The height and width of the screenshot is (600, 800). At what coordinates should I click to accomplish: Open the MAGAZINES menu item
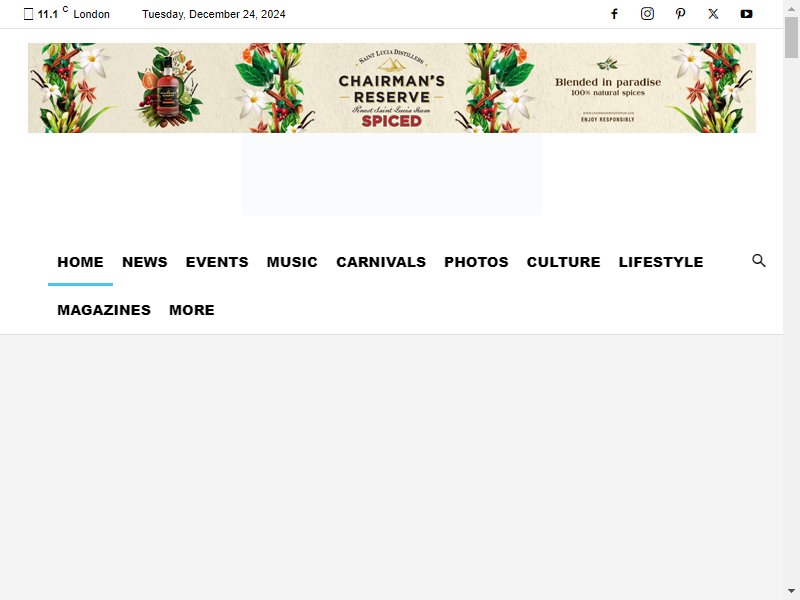click(x=104, y=310)
